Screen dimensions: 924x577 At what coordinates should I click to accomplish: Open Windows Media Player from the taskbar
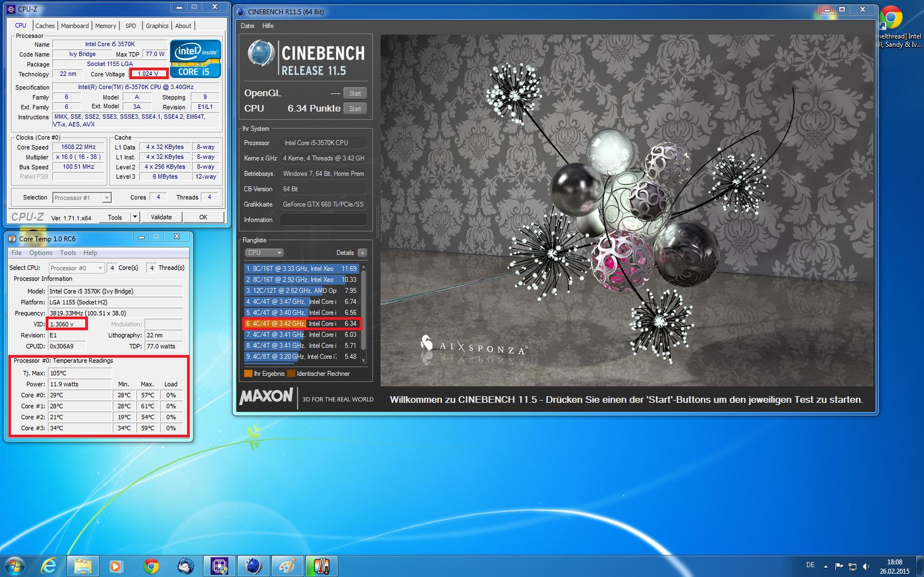coord(116,565)
